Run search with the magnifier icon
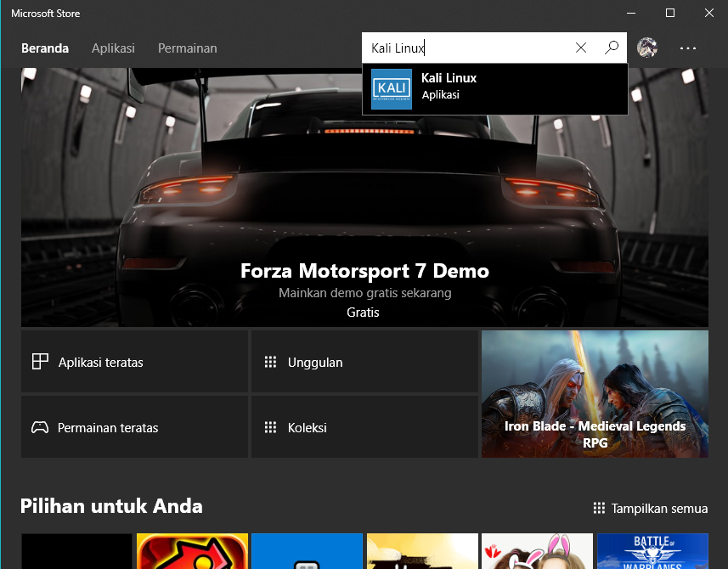 click(612, 48)
